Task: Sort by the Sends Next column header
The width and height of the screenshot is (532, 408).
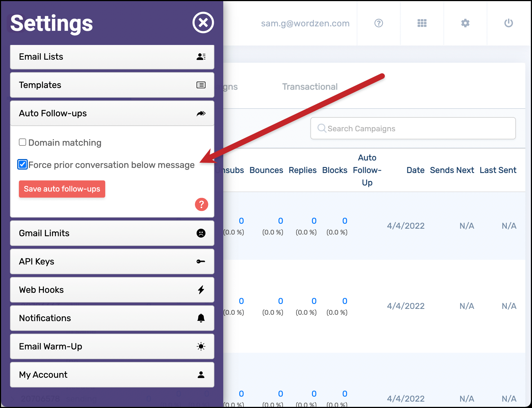Action: coord(452,170)
